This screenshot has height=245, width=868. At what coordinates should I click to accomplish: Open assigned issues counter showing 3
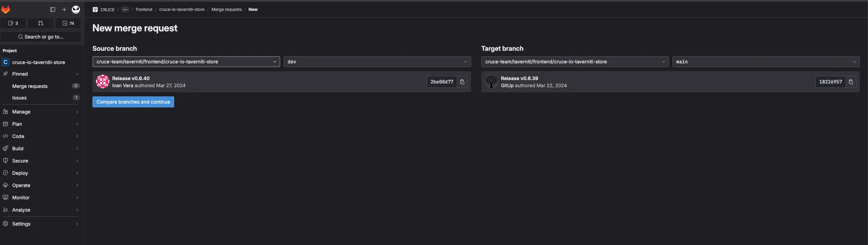(x=13, y=23)
